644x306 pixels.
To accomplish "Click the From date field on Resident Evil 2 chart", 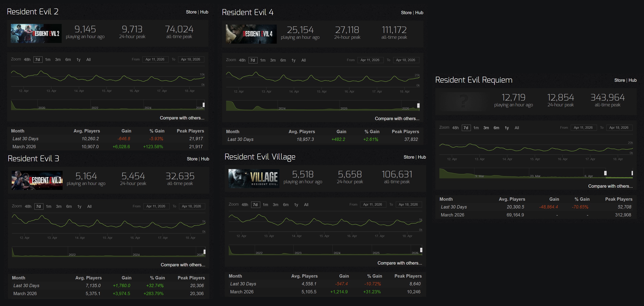I will tap(155, 60).
